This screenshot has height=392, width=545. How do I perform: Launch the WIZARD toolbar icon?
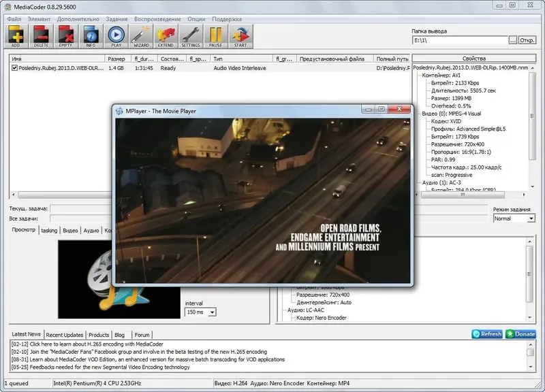[x=141, y=36]
